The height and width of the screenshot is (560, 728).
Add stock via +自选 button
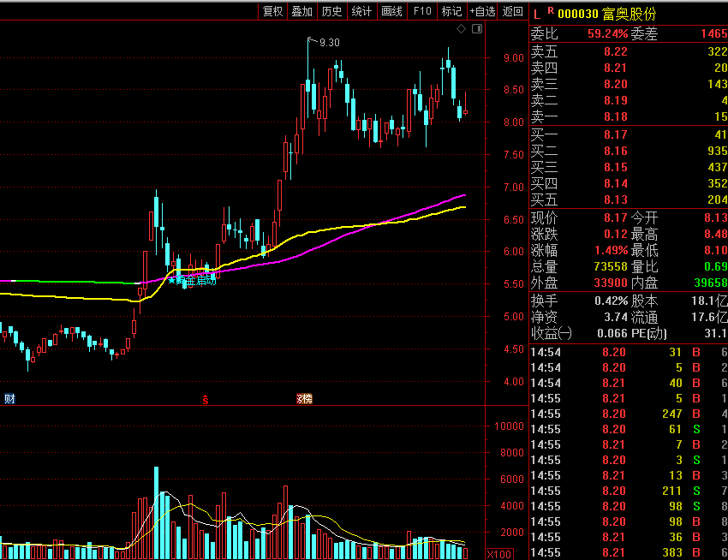point(482,12)
